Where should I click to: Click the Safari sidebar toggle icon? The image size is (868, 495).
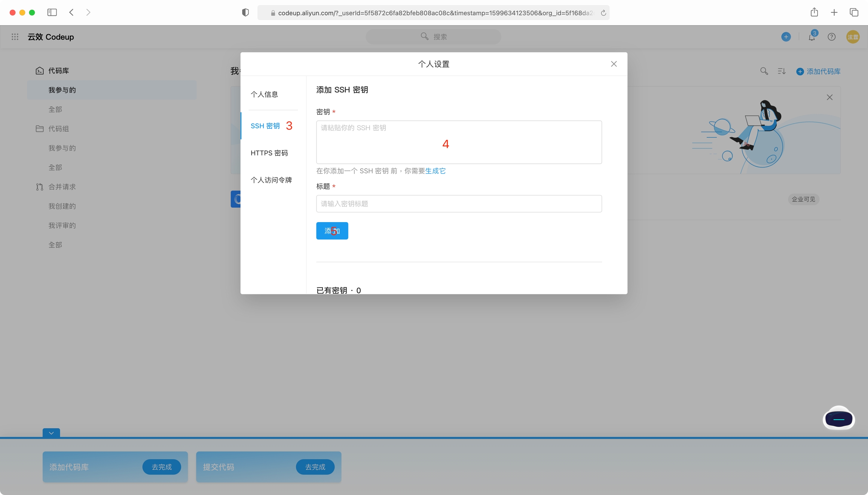point(52,12)
